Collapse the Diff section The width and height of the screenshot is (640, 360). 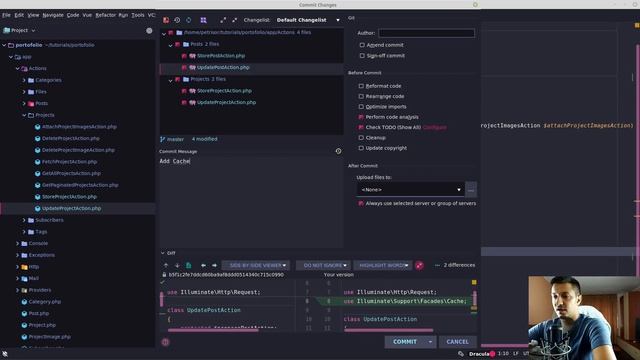click(163, 253)
